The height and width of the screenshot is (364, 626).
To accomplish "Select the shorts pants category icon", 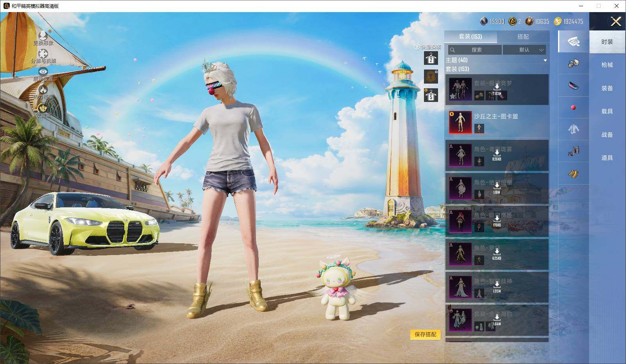I will (x=573, y=151).
